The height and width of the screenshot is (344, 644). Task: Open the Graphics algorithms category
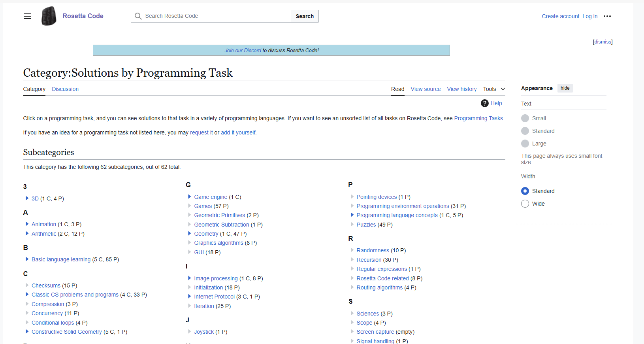point(218,243)
